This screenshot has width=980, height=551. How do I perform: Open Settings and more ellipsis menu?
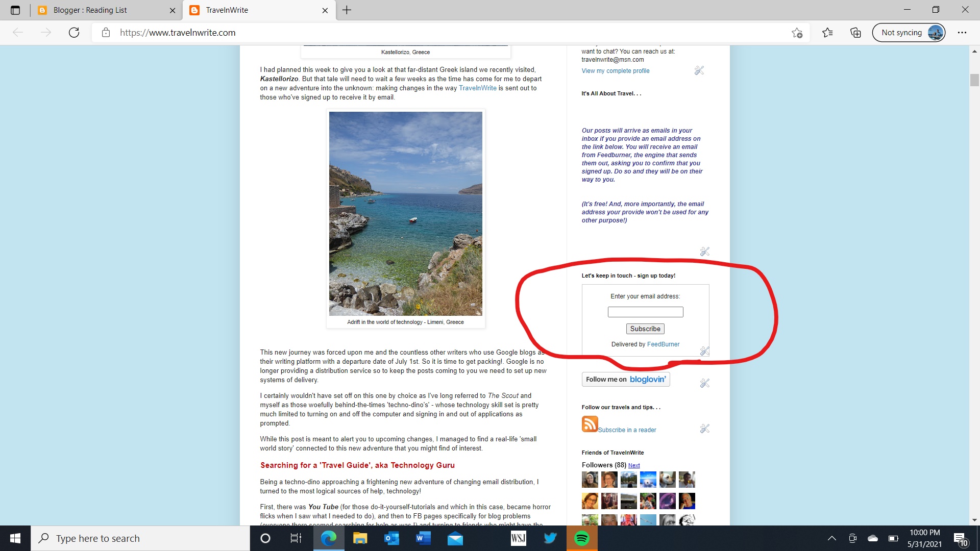(962, 33)
